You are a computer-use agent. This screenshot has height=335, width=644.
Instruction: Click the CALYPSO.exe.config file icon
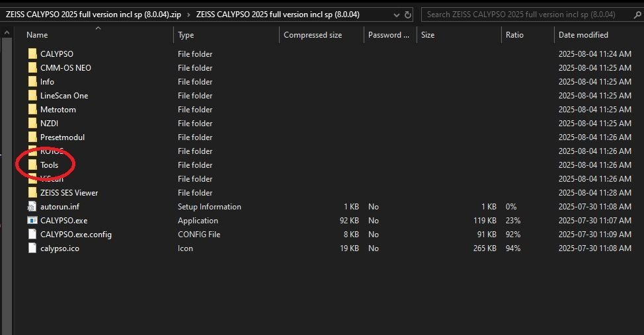click(32, 235)
